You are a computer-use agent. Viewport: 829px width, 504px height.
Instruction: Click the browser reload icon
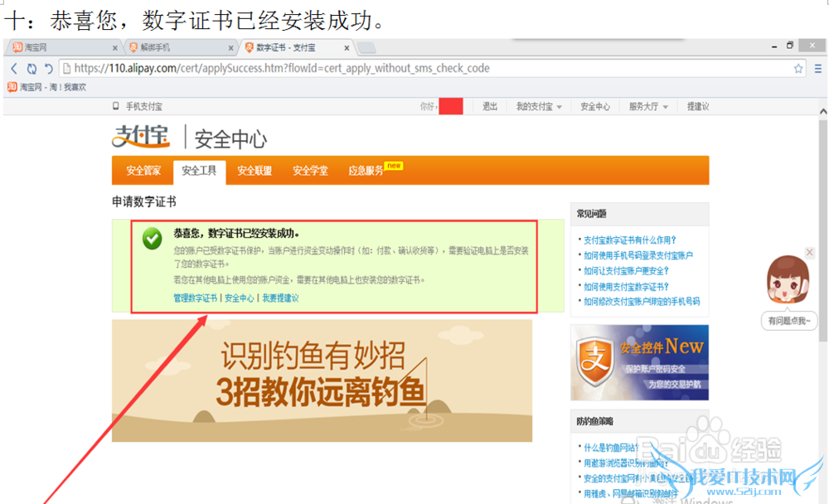pyautogui.click(x=32, y=68)
